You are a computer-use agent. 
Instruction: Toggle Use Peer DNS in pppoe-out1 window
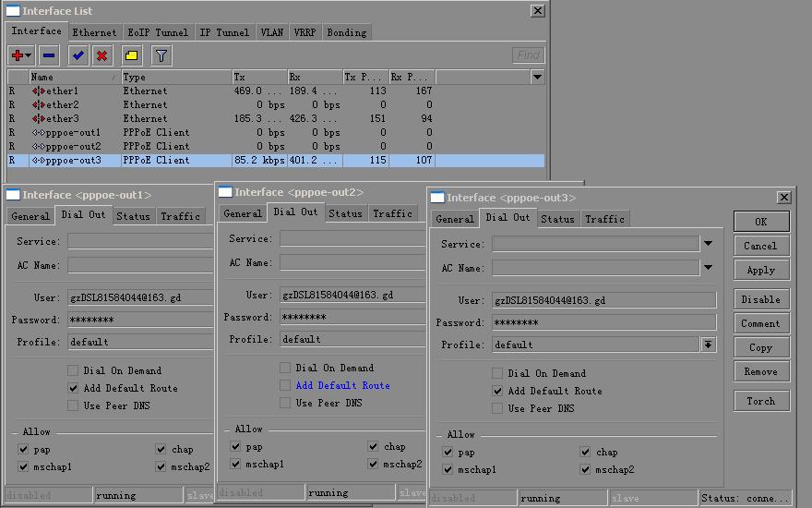pyautogui.click(x=74, y=405)
